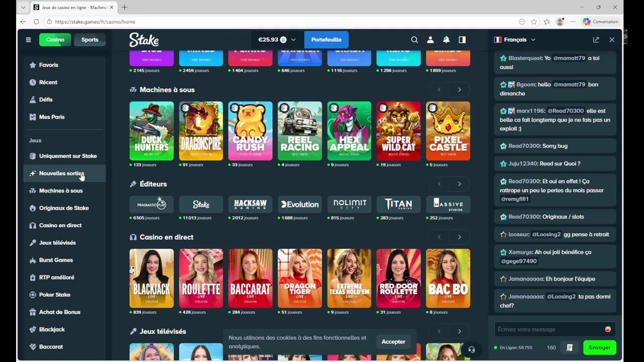This screenshot has width=644, height=362.
Task: Open Duck Hunters slot game
Action: coord(151,131)
